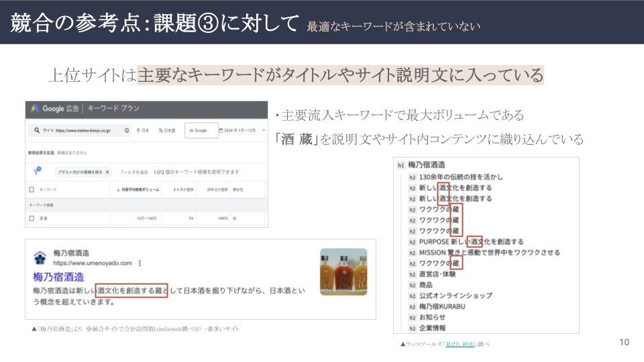
Task: Click the language icon for 日本語
Action: tap(160, 131)
